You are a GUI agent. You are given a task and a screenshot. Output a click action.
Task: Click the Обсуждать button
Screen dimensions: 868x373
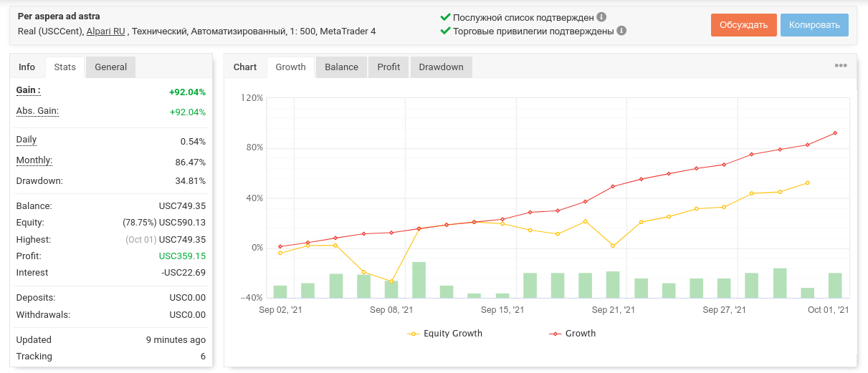743,25
